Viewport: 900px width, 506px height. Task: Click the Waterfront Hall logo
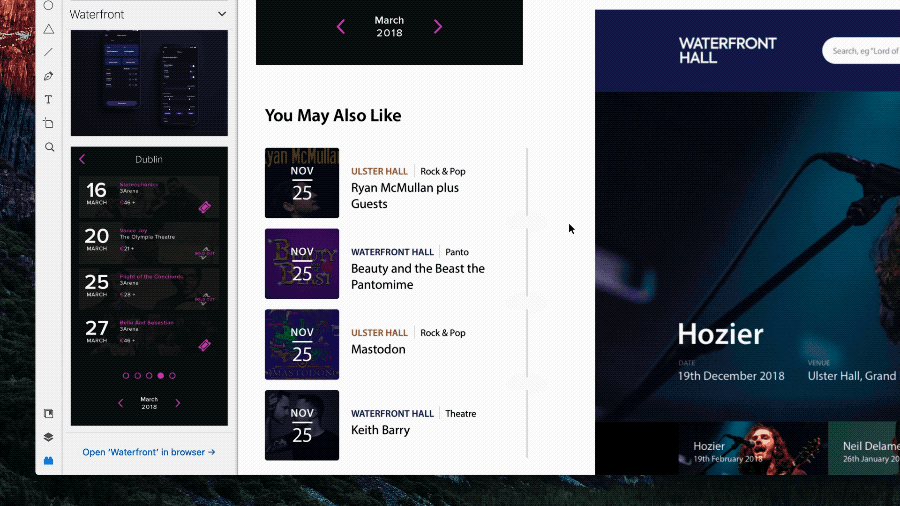coord(727,50)
